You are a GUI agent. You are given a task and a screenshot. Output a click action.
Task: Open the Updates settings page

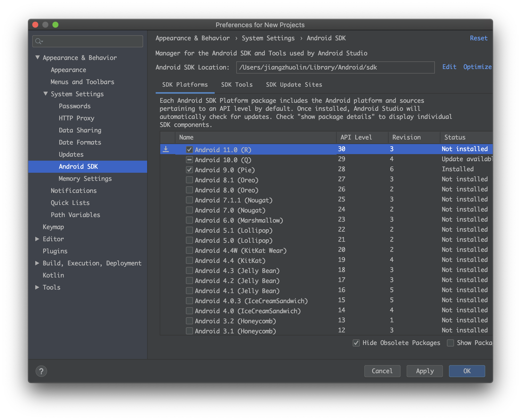click(71, 154)
